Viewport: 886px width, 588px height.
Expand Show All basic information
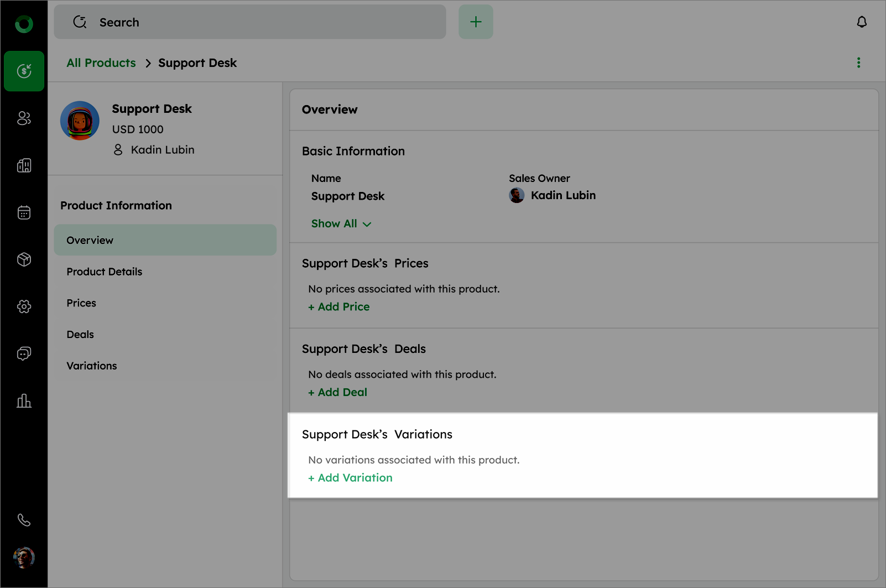(341, 223)
